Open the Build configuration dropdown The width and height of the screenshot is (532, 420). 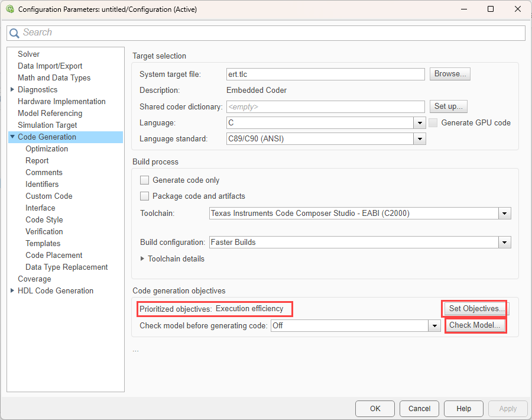(x=504, y=243)
